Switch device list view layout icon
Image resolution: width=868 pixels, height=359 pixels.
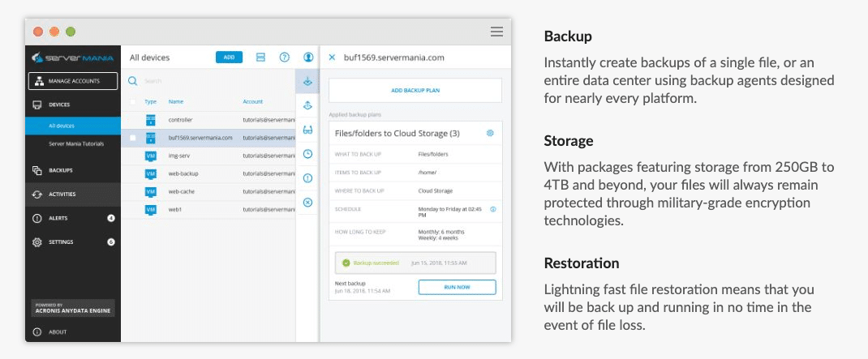(x=260, y=58)
